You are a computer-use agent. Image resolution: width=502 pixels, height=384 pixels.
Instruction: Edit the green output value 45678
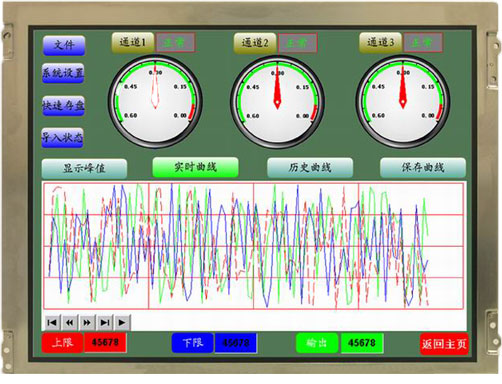click(362, 343)
